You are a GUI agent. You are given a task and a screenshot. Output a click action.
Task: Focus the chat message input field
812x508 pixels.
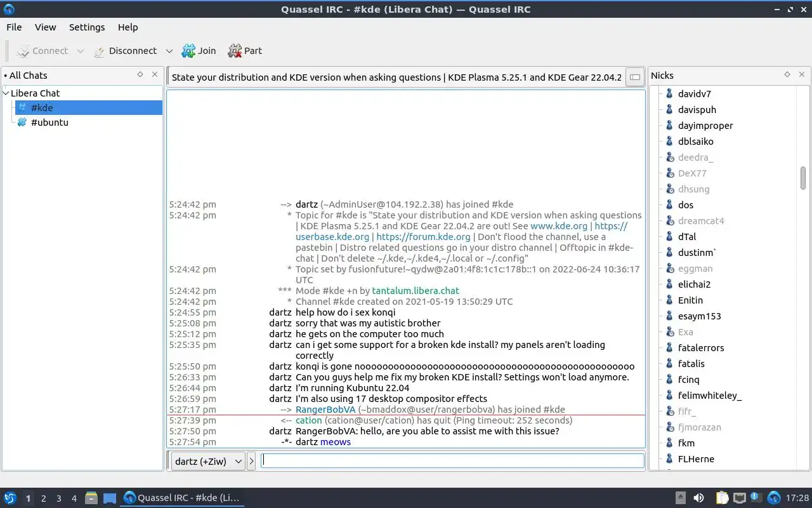coord(453,461)
